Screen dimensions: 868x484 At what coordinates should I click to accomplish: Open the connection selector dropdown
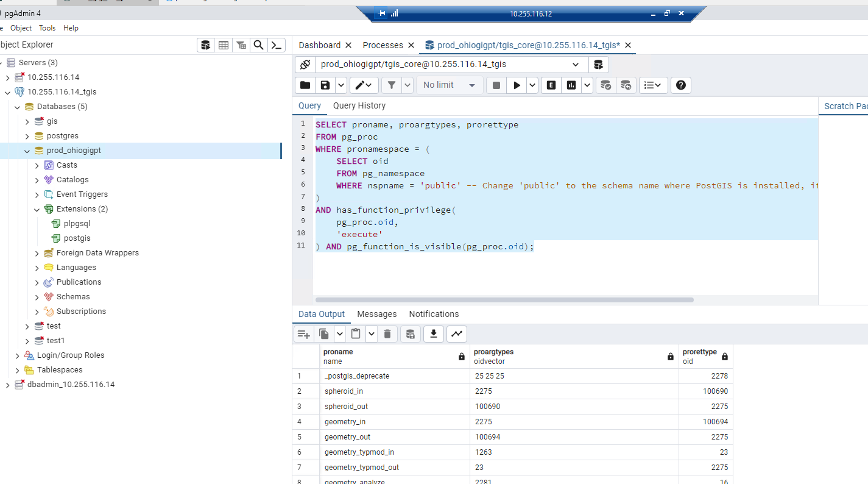coord(576,65)
